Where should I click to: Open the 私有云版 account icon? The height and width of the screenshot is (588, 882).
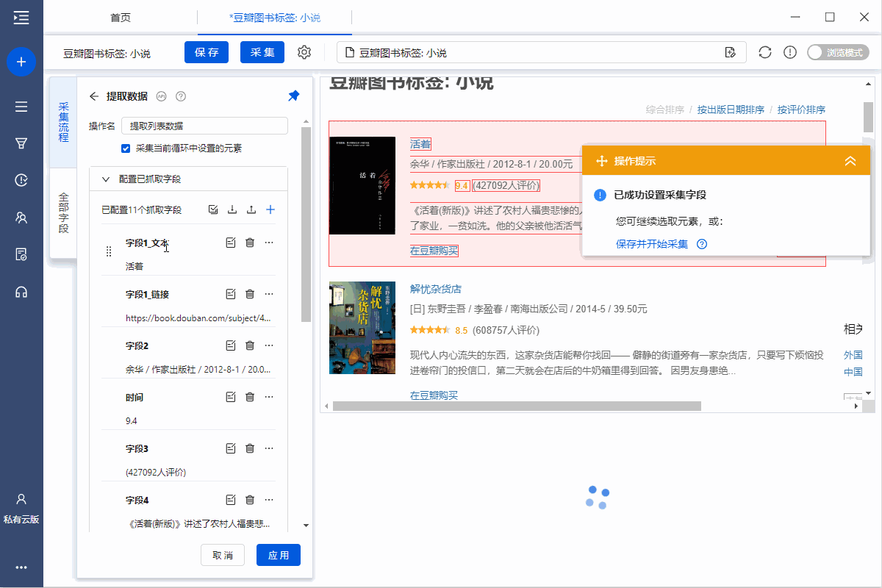[x=21, y=508]
